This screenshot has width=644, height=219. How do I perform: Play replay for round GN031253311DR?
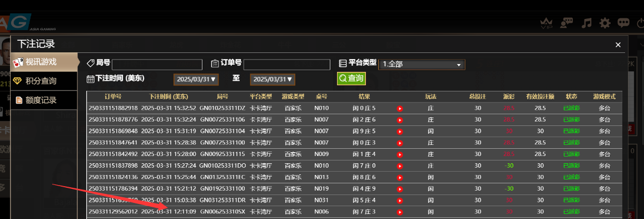tap(400, 201)
